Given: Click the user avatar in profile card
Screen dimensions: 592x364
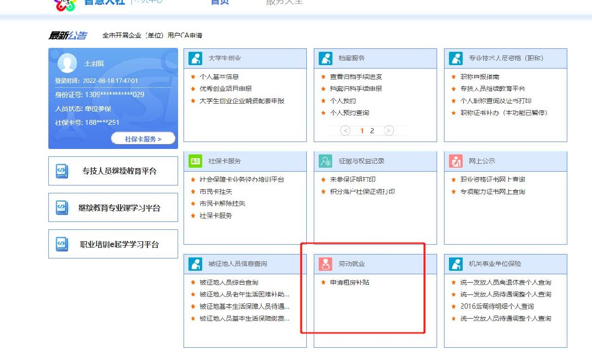Looking at the screenshot, I should point(67,63).
